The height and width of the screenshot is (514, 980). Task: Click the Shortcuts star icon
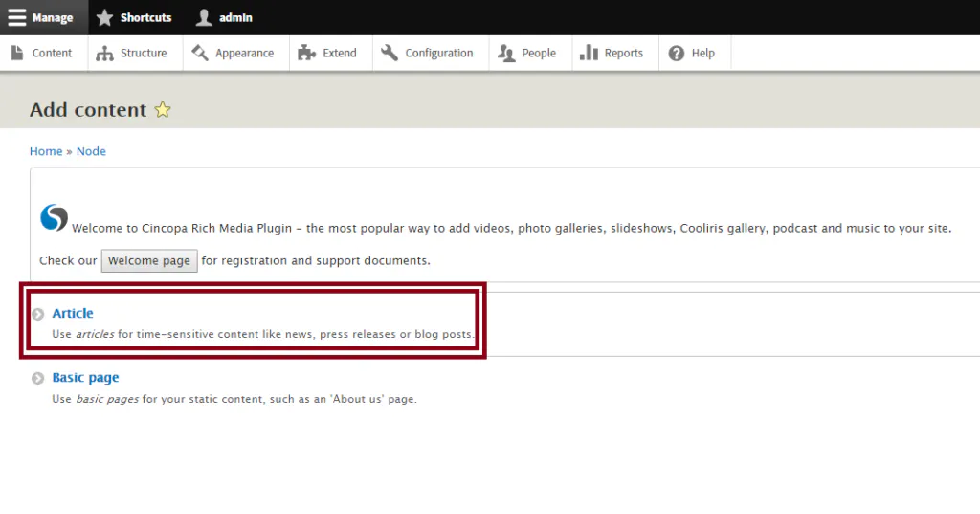point(104,17)
